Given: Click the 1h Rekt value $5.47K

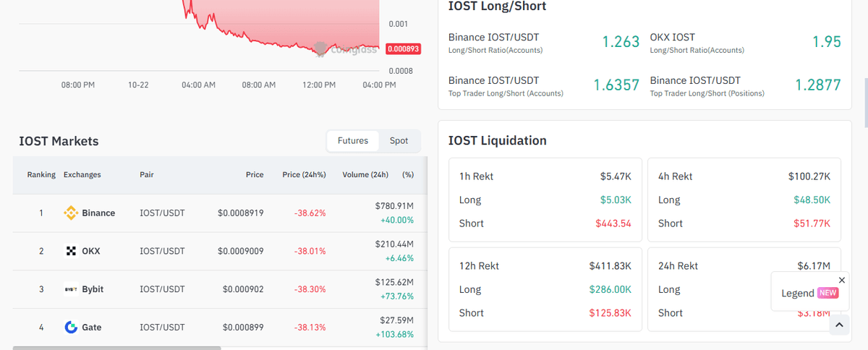Looking at the screenshot, I should click(616, 176).
